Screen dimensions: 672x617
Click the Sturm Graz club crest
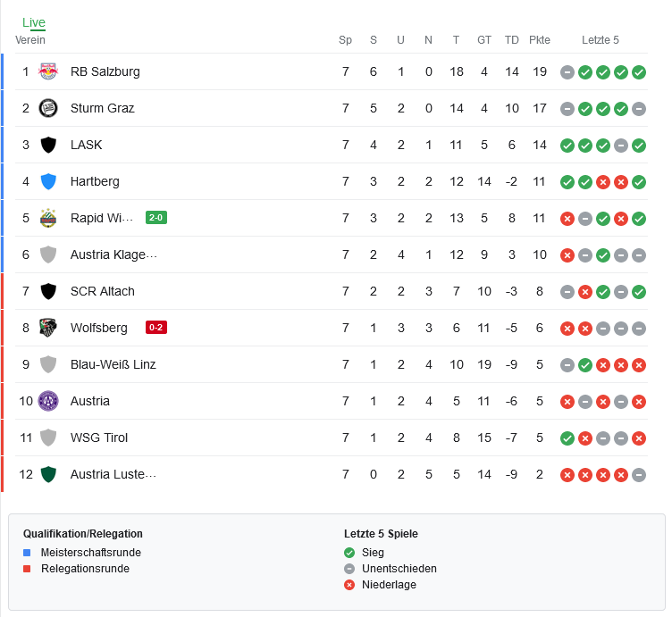(x=48, y=108)
